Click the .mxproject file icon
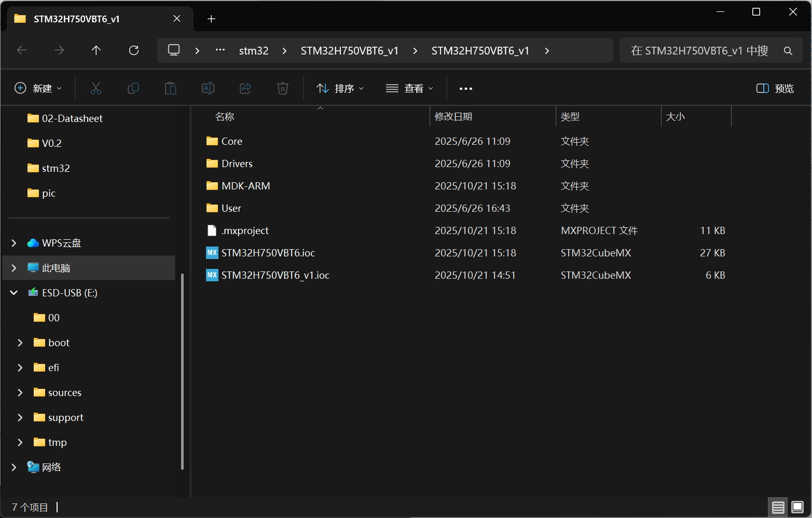812x518 pixels. (212, 230)
